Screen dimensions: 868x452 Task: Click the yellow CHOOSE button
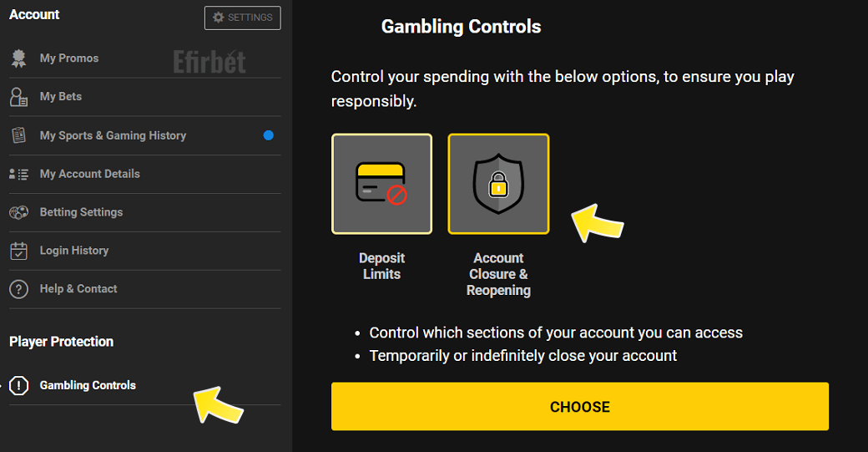point(579,407)
